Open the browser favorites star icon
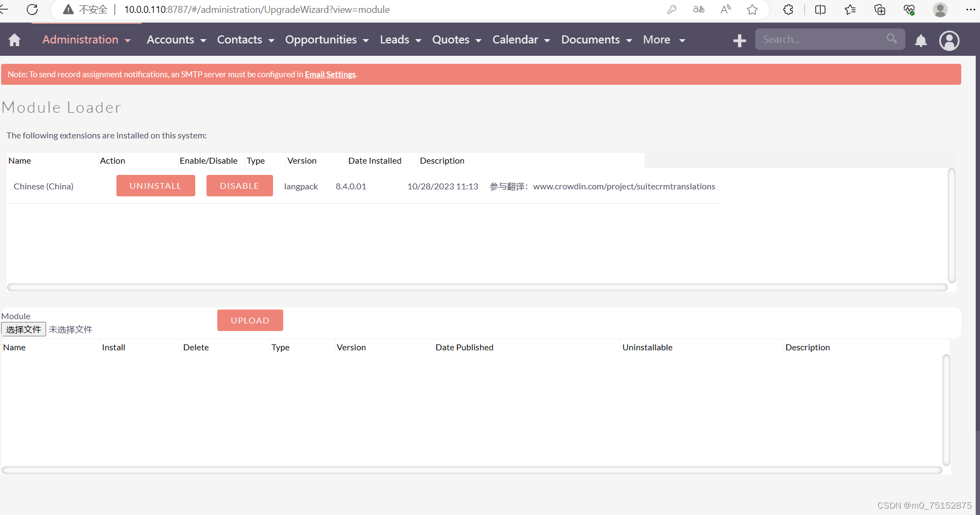Viewport: 980px width, 515px height. 753,9
